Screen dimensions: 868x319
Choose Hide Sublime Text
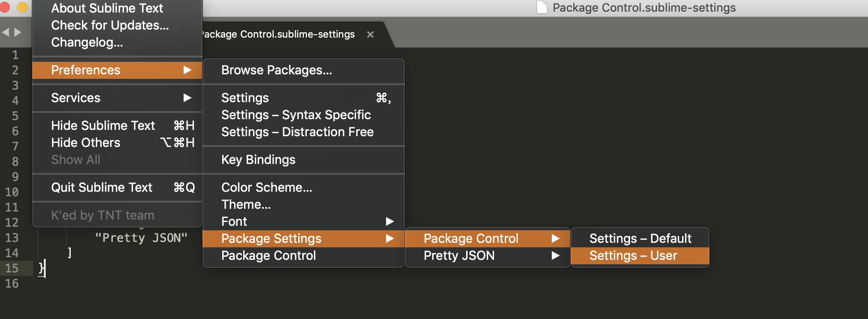(x=117, y=125)
